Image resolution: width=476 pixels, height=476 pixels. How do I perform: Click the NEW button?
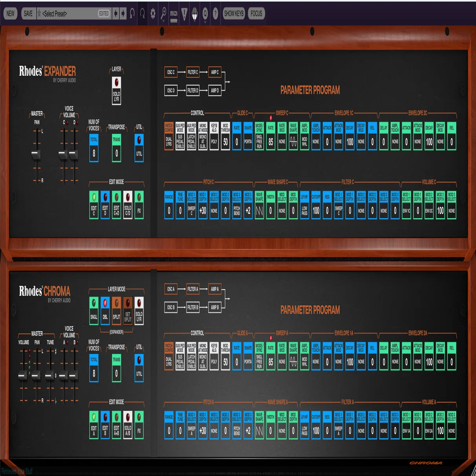(10, 14)
